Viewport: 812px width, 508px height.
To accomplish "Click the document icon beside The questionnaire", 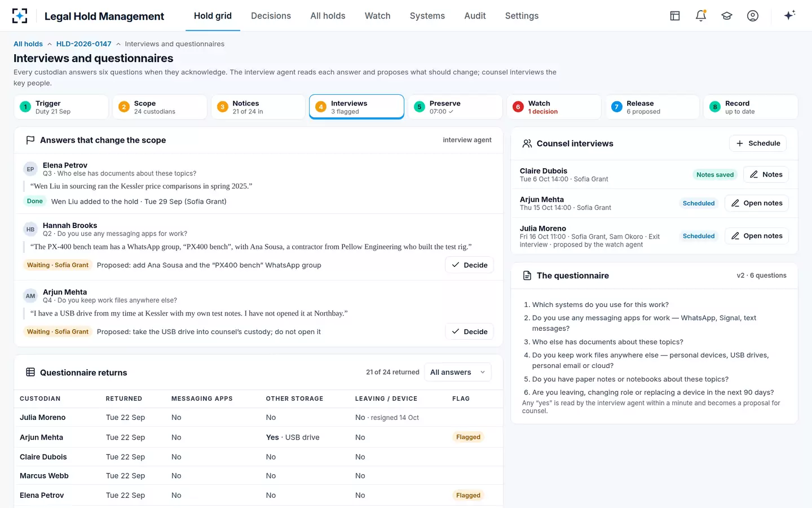I will (527, 275).
